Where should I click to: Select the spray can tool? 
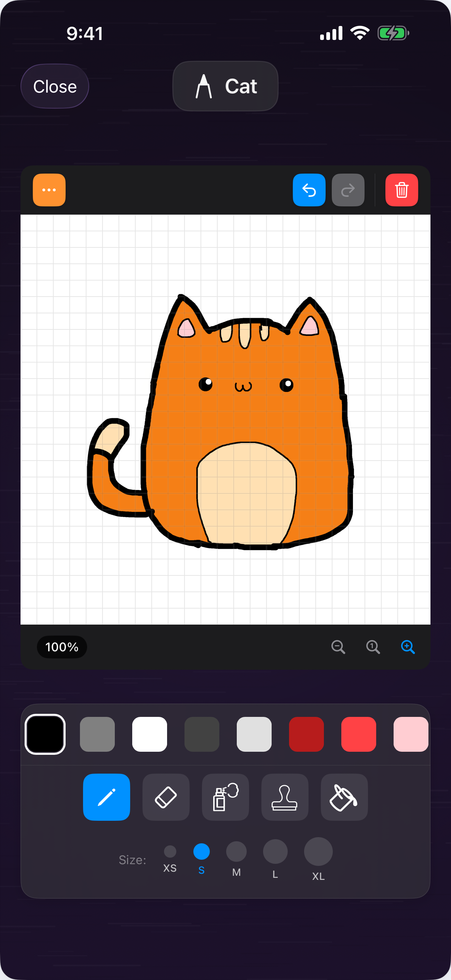(225, 797)
